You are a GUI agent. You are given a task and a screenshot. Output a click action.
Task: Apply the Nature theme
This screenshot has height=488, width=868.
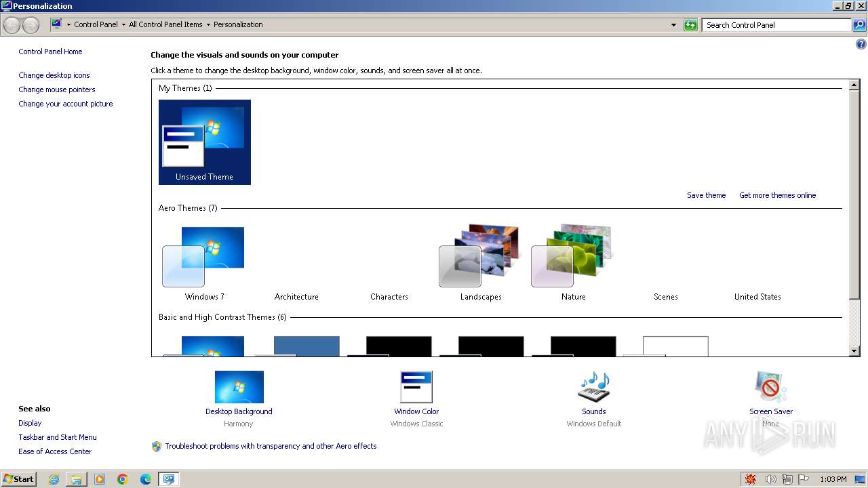tap(573, 262)
